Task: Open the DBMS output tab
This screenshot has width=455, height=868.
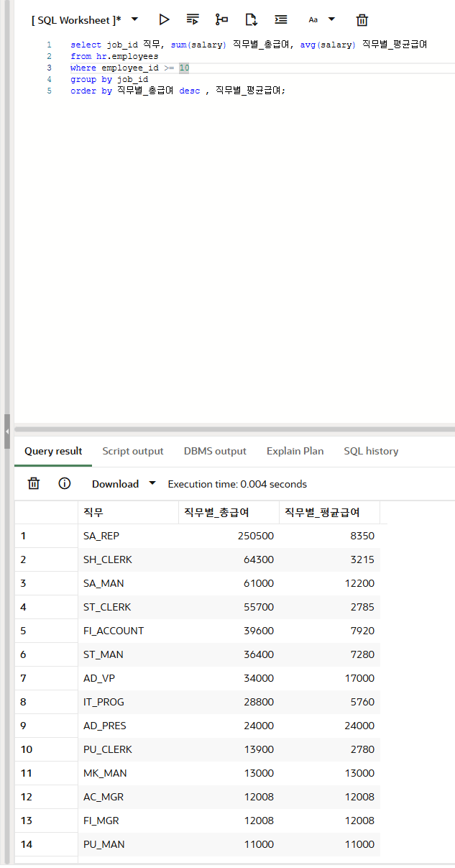Action: [215, 451]
